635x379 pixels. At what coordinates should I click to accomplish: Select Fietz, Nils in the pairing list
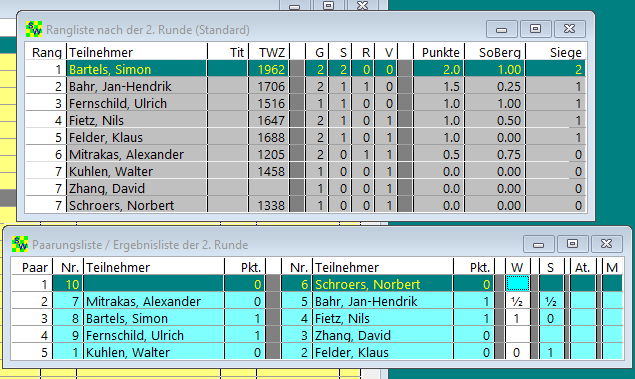pos(342,319)
